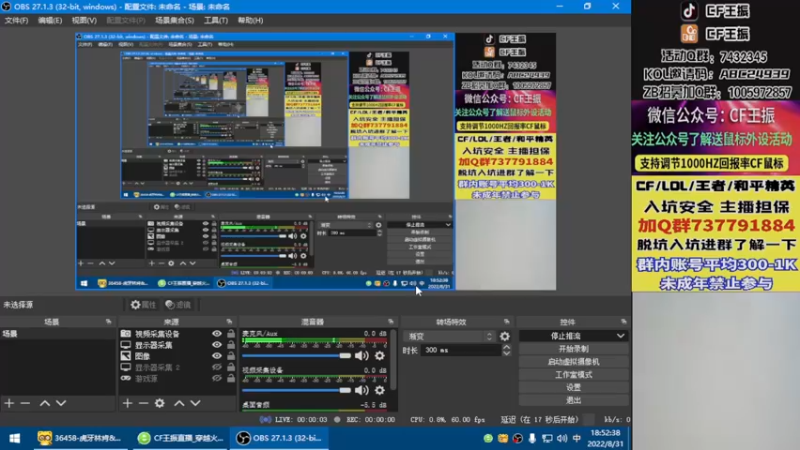Pop out the 来源 dock with its header icon
Screen dimensions: 800x450
(x=229, y=322)
